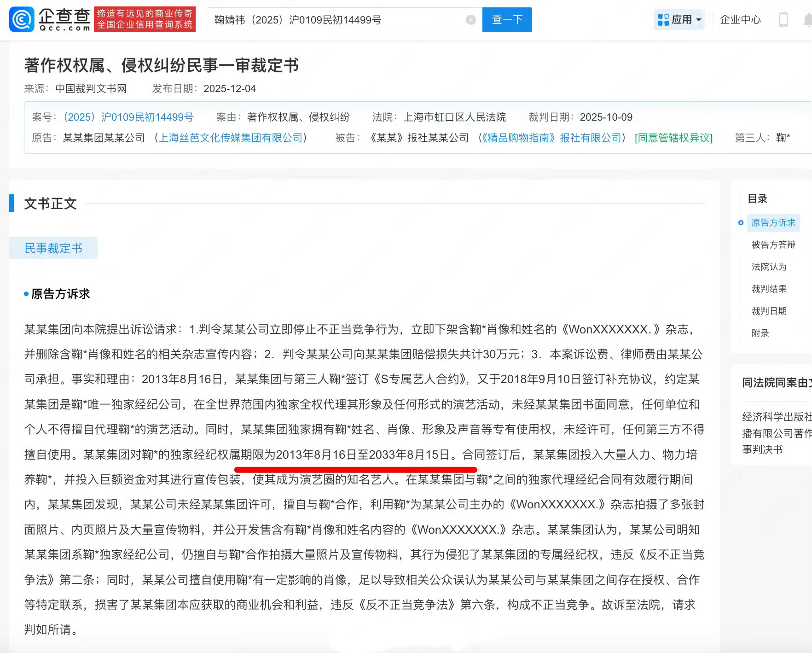The image size is (812, 653).
Task: Select 附录 in the 目录 sidebar
Action: [x=760, y=333]
